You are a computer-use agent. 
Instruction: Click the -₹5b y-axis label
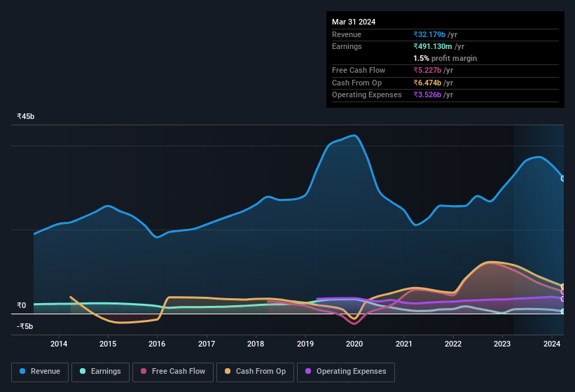coord(25,326)
